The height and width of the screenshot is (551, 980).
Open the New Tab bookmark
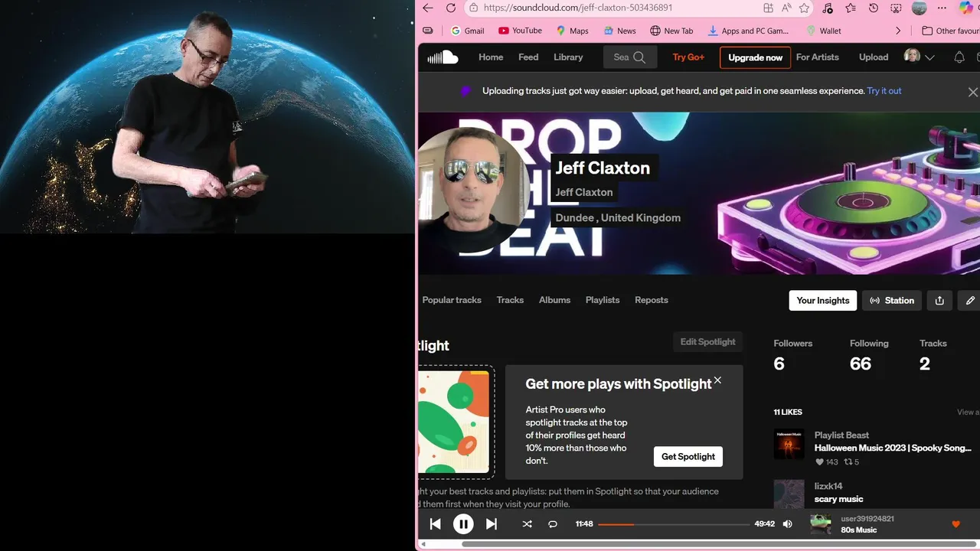671,31
